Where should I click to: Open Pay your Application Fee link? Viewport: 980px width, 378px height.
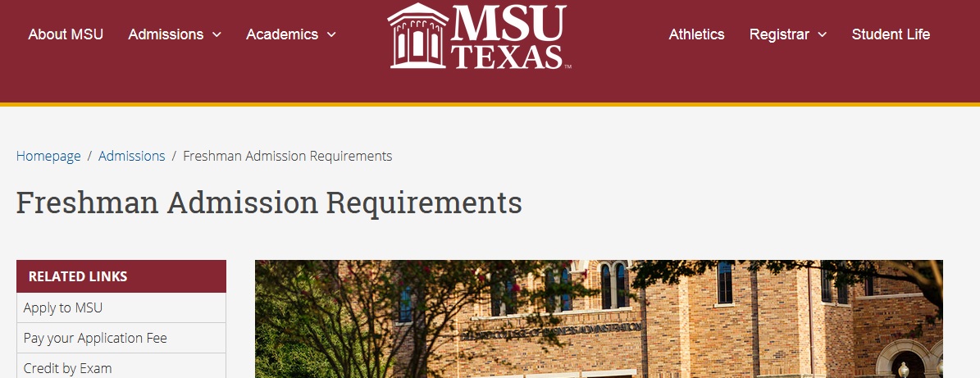point(95,338)
